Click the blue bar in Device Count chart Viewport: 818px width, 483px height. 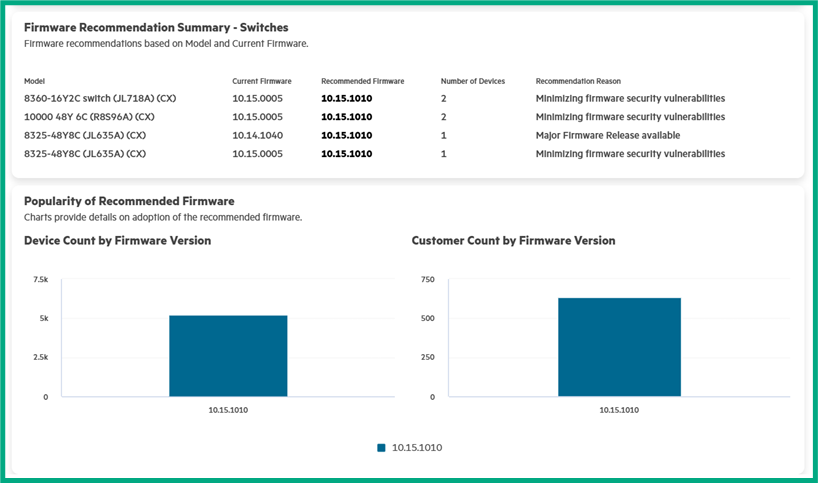coord(228,356)
